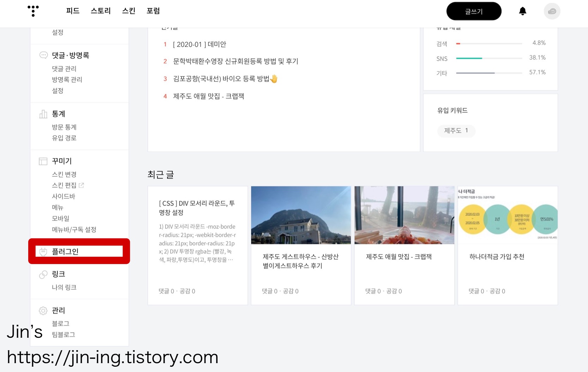The image size is (588, 372).
Task: Open 방문 통계 page
Action: click(x=64, y=127)
